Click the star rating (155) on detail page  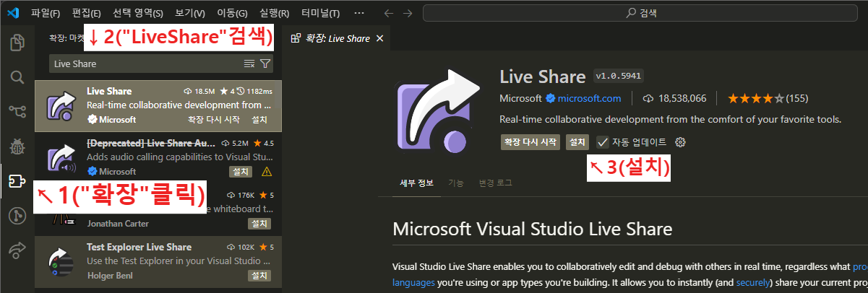click(768, 98)
